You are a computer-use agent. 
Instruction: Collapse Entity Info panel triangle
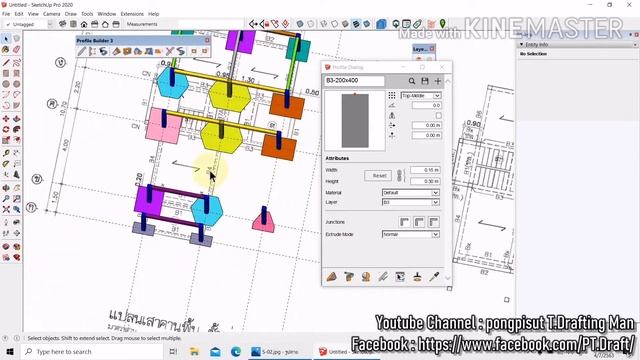click(x=522, y=44)
